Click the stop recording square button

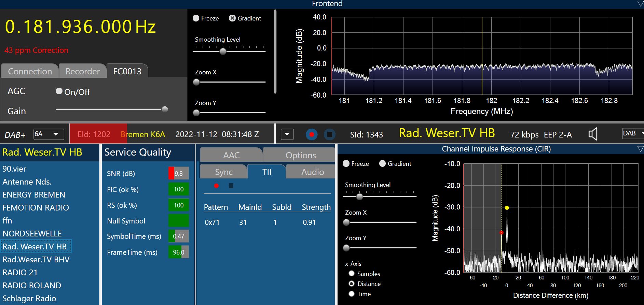(329, 134)
